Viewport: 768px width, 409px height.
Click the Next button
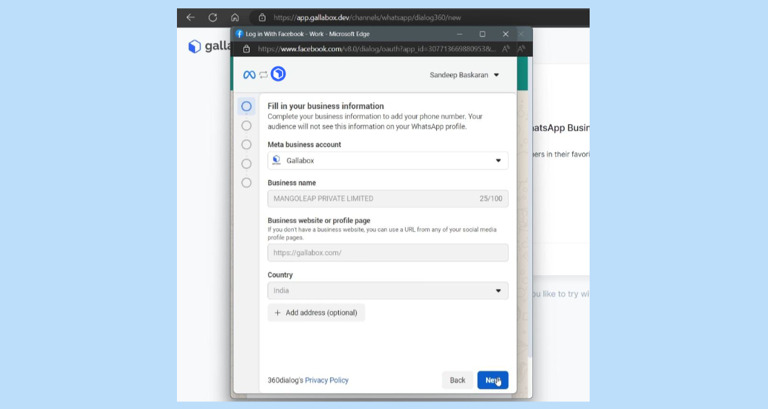point(492,380)
